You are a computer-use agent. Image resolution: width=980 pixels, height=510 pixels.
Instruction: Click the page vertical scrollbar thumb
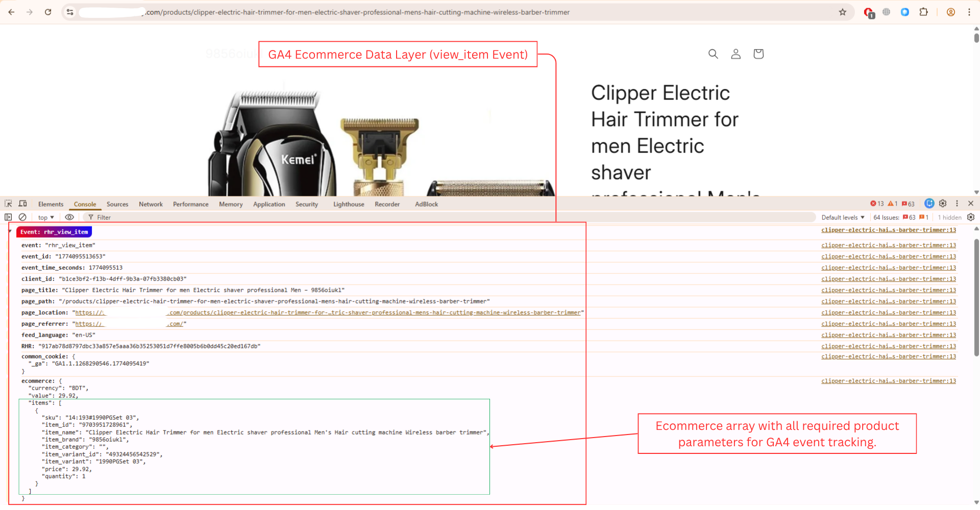[976, 38]
